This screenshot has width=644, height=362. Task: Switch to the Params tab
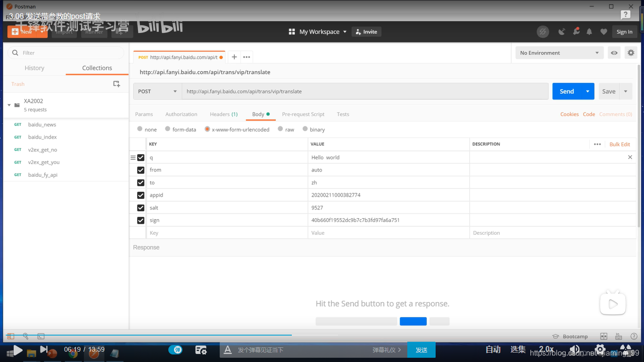point(144,114)
